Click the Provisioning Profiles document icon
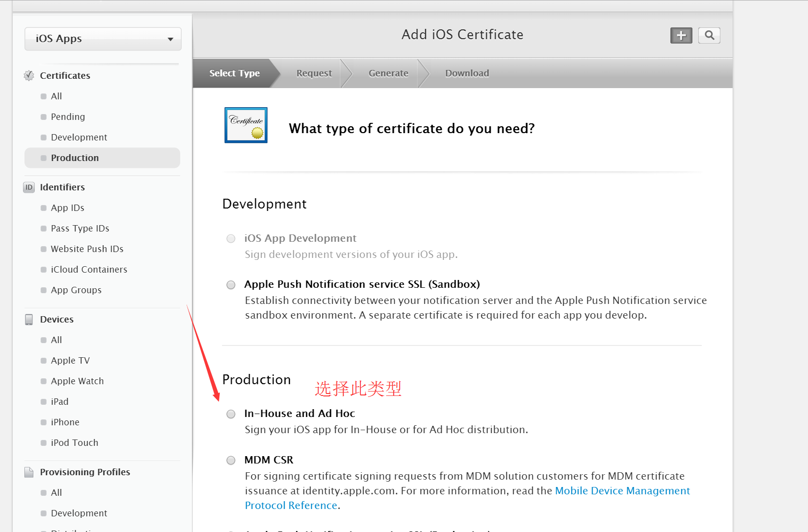This screenshot has height=532, width=808. [29, 472]
